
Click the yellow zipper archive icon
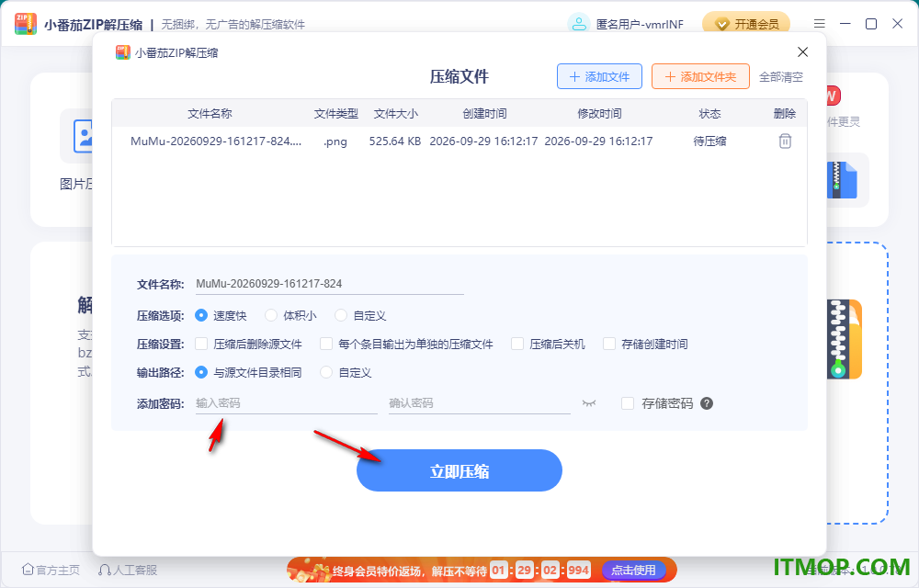click(844, 338)
